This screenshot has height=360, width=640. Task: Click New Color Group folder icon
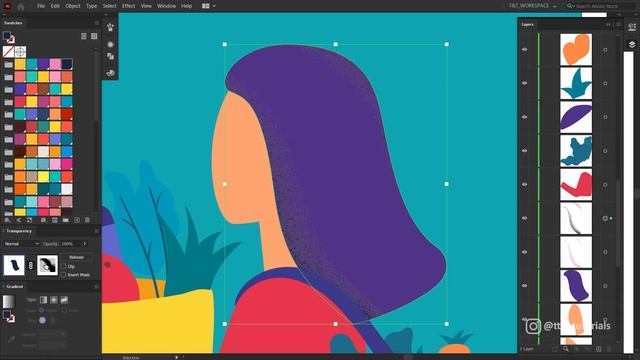coord(66,220)
